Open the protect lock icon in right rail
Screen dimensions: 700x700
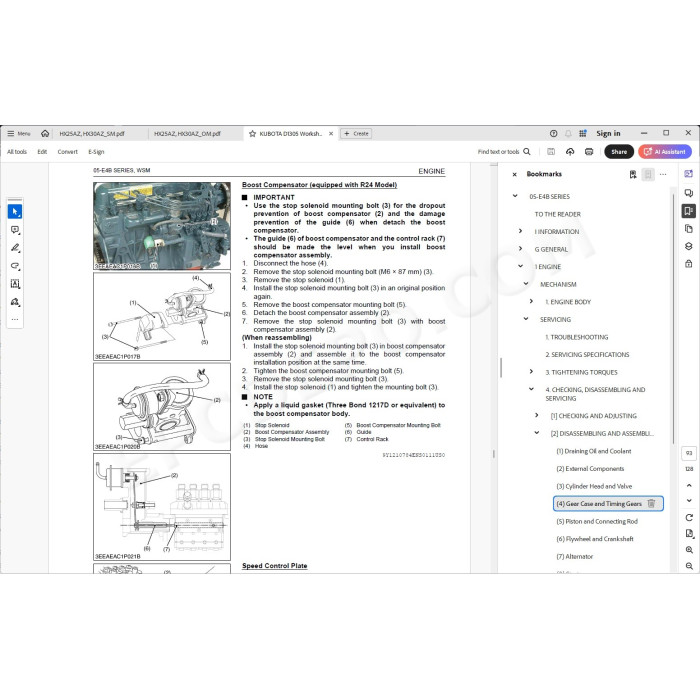pyautogui.click(x=689, y=264)
